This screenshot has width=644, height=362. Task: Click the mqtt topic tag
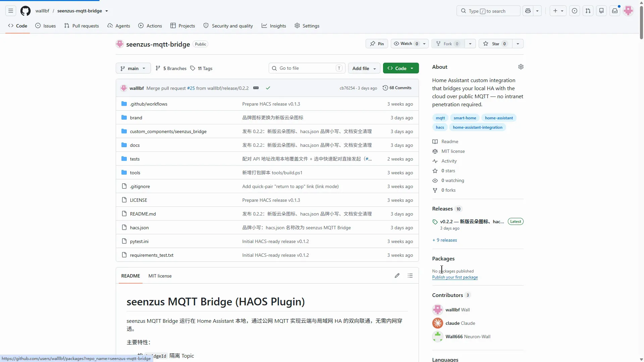coord(440,118)
